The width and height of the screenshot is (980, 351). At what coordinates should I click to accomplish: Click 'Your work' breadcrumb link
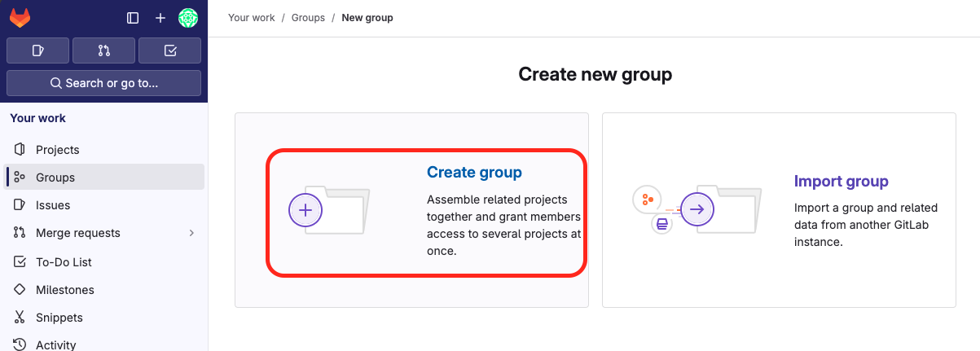(251, 18)
